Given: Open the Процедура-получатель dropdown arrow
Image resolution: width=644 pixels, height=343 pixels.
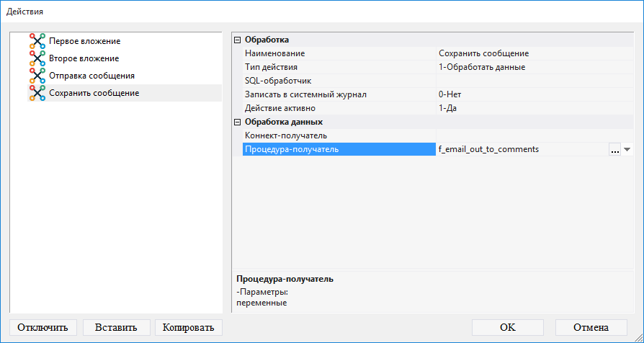Looking at the screenshot, I should (627, 149).
